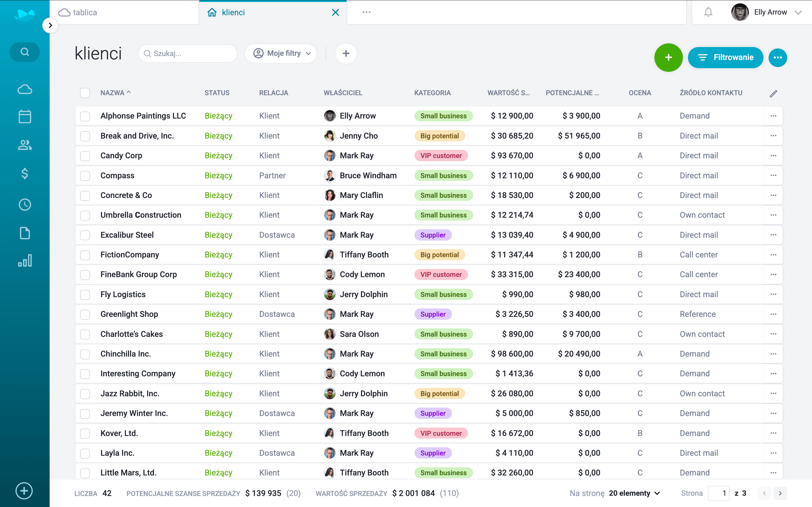
Task: Open the activity history clock icon
Action: 25,204
